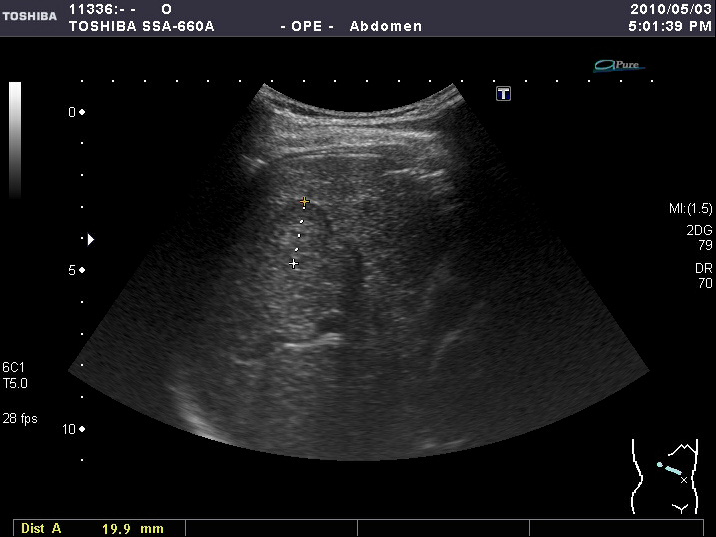Screen dimensions: 716x537
Task: Click the time '5:01:39 PM'
Action: pyautogui.click(x=670, y=26)
